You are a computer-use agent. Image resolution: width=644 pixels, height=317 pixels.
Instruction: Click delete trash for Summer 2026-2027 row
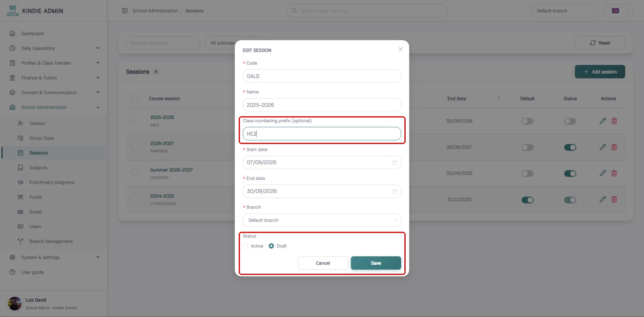(614, 173)
